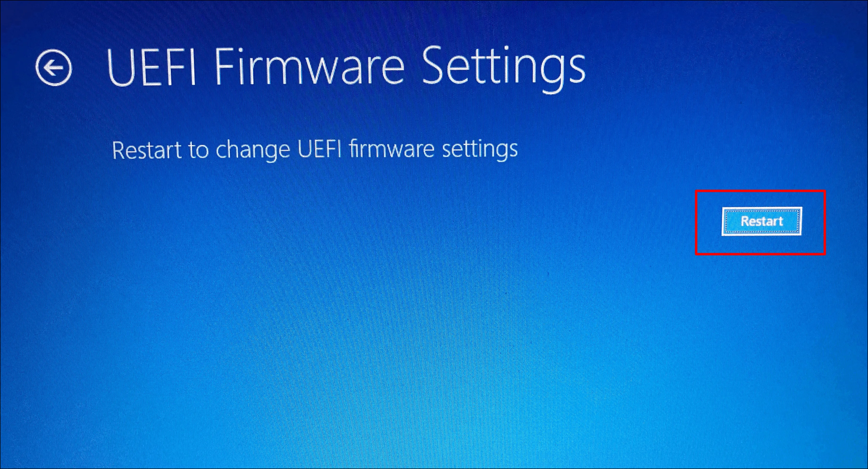The height and width of the screenshot is (469, 868).
Task: Return to previous screen via back arrow
Action: pyautogui.click(x=54, y=68)
